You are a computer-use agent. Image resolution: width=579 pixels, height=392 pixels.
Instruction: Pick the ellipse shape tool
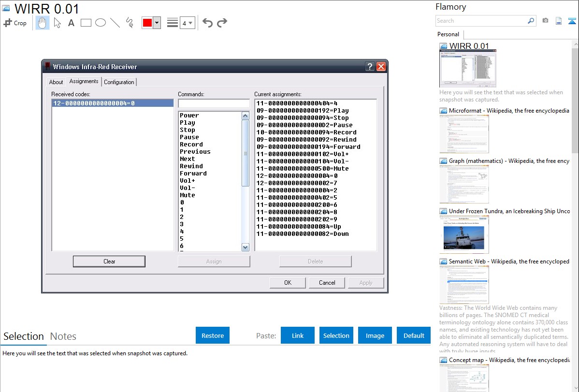point(101,23)
